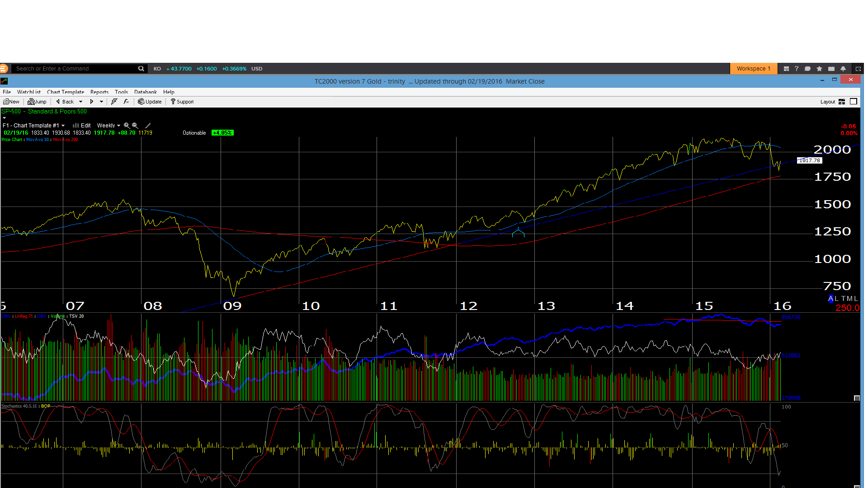Image resolution: width=868 pixels, height=488 pixels.
Task: Open the Chart Template menu
Action: pyautogui.click(x=66, y=92)
